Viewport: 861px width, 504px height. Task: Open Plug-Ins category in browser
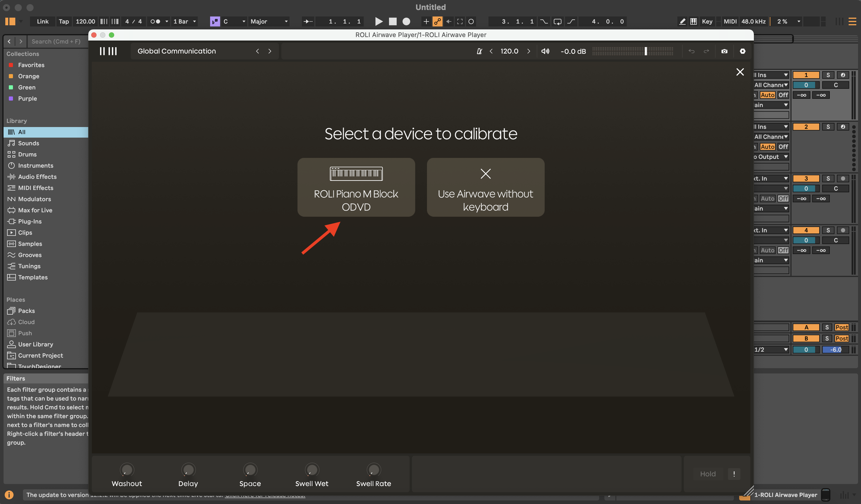point(30,221)
